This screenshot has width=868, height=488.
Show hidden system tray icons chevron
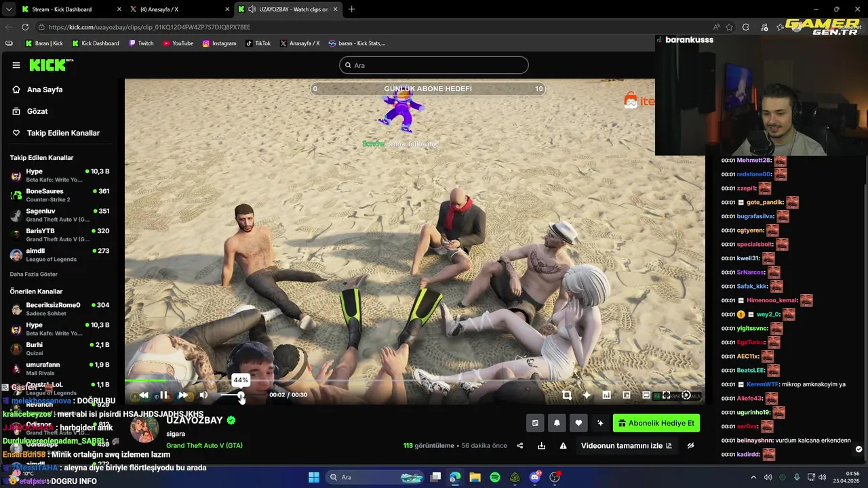(x=753, y=477)
